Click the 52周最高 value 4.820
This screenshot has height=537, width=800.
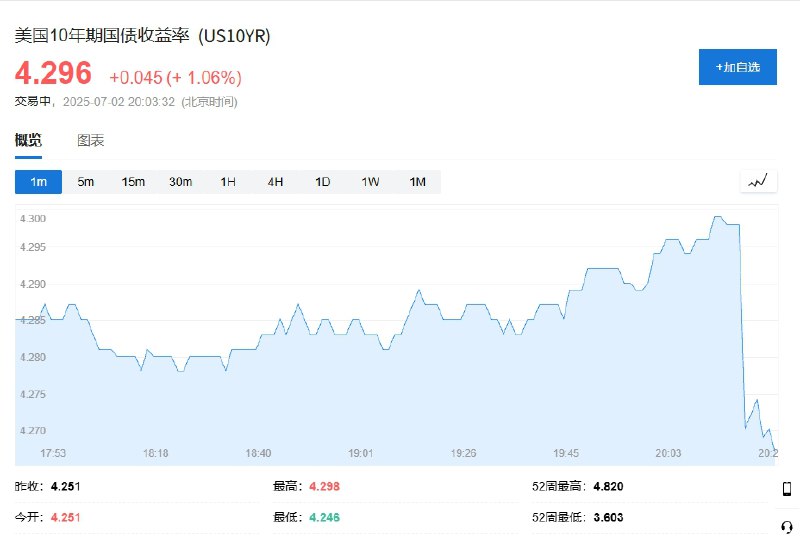608,487
